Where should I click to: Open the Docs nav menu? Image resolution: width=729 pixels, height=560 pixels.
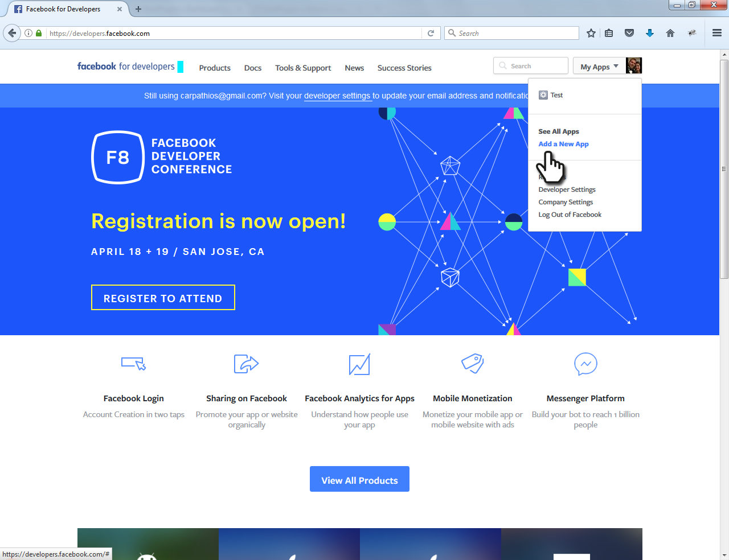coord(253,68)
